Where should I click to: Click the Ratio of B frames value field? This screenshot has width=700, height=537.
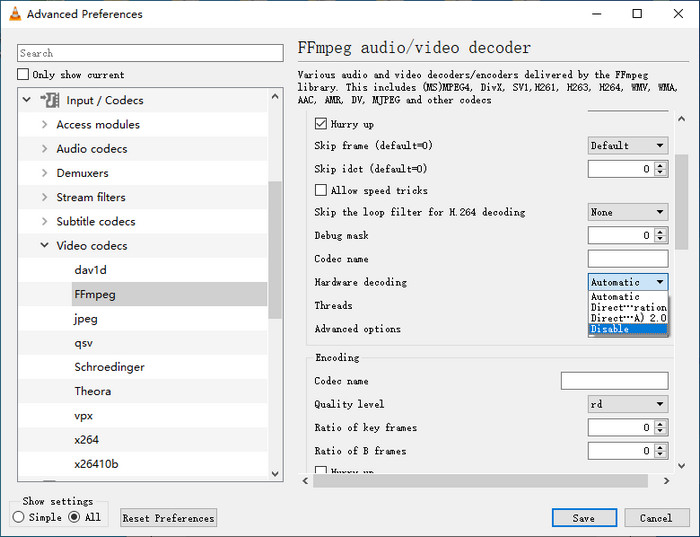tap(621, 451)
